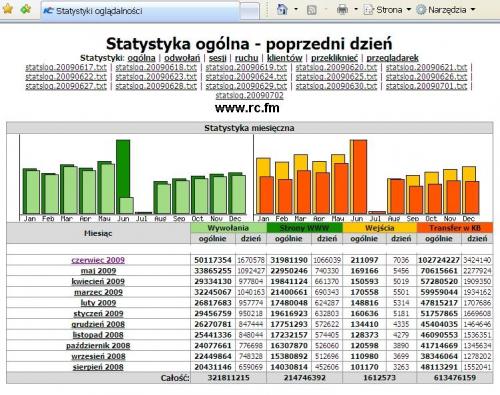The width and height of the screenshot is (500, 395).
Task: Click the orange Transfer w KB header
Action: click(455, 228)
